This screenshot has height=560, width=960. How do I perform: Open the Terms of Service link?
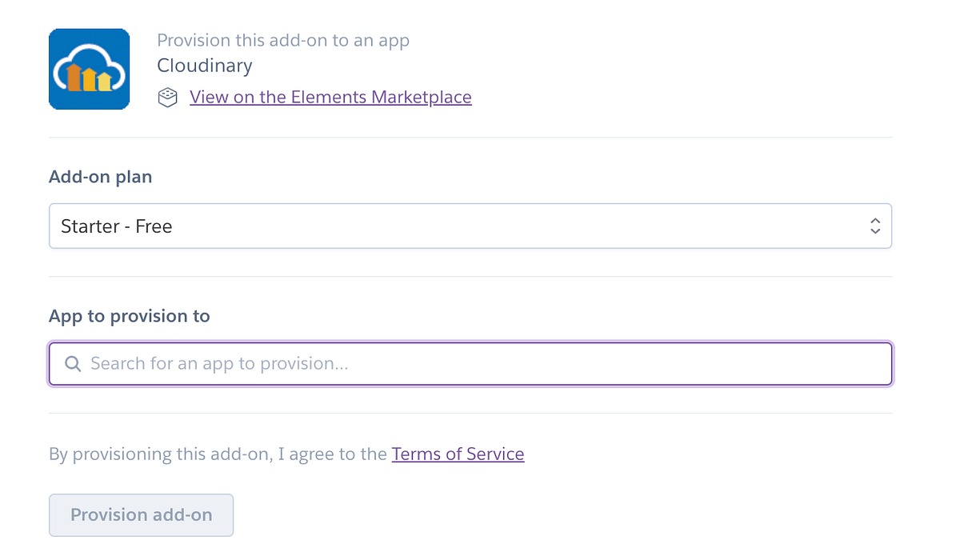click(x=458, y=454)
